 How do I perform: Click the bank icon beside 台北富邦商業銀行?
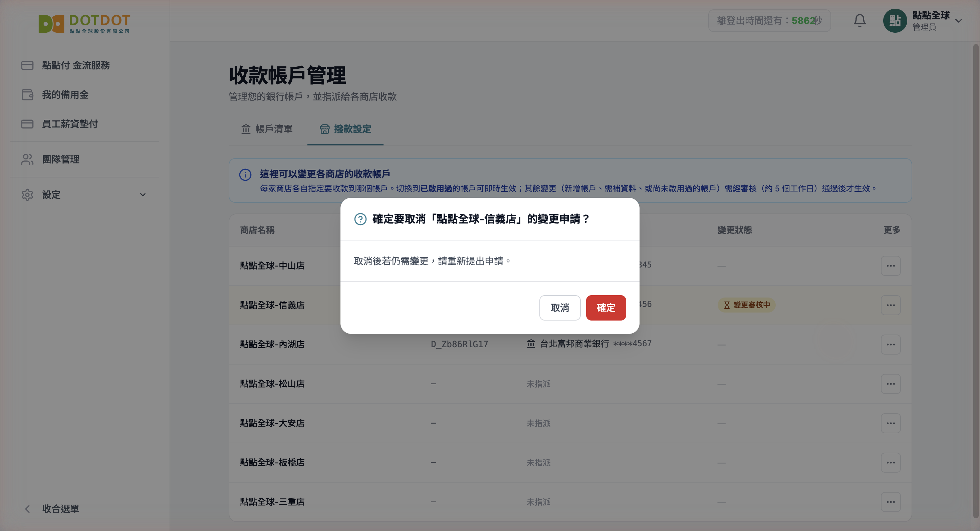click(x=531, y=344)
